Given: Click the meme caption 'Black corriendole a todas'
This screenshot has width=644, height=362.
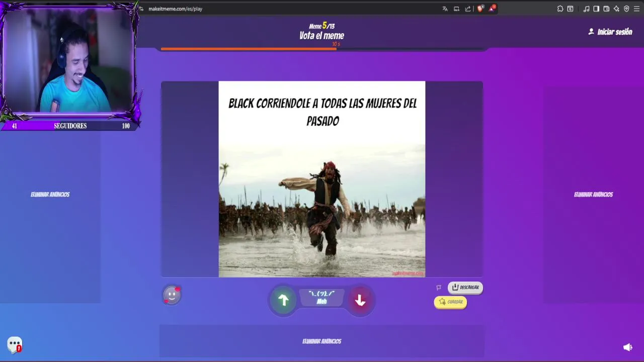Looking at the screenshot, I should [323, 112].
